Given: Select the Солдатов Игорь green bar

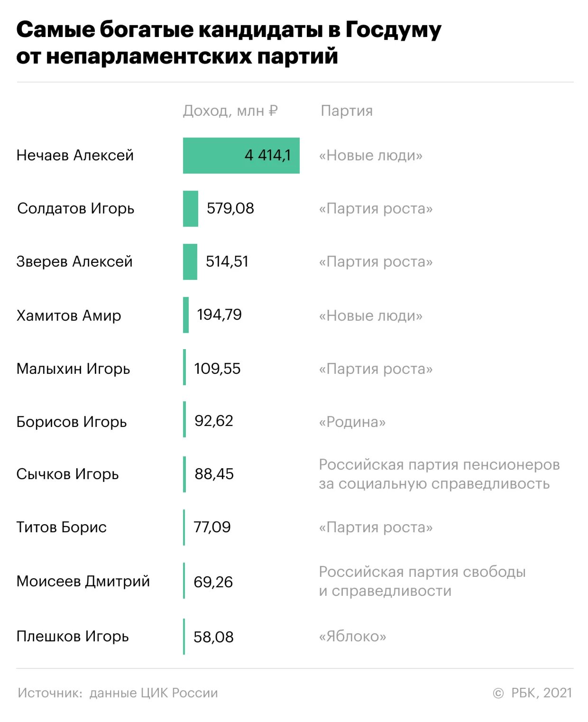Looking at the screenshot, I should click(x=191, y=209).
